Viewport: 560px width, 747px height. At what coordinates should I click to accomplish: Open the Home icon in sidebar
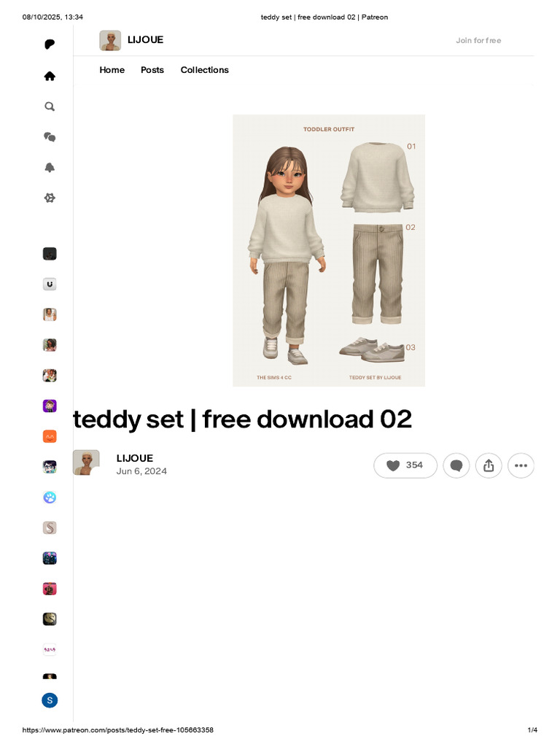click(50, 76)
